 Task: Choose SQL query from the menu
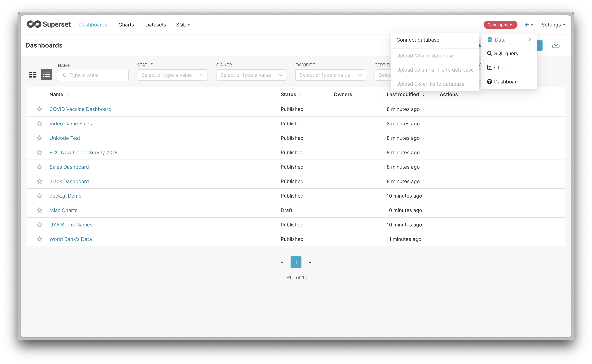coord(506,54)
